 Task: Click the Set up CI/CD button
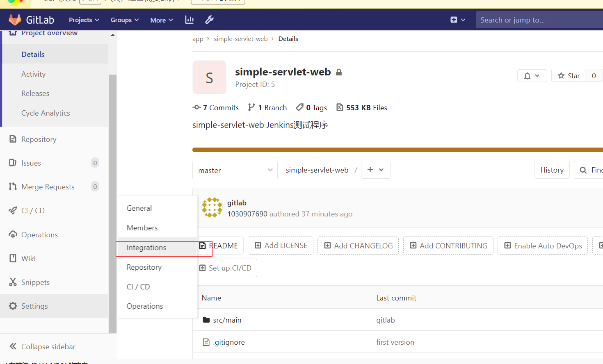point(227,268)
